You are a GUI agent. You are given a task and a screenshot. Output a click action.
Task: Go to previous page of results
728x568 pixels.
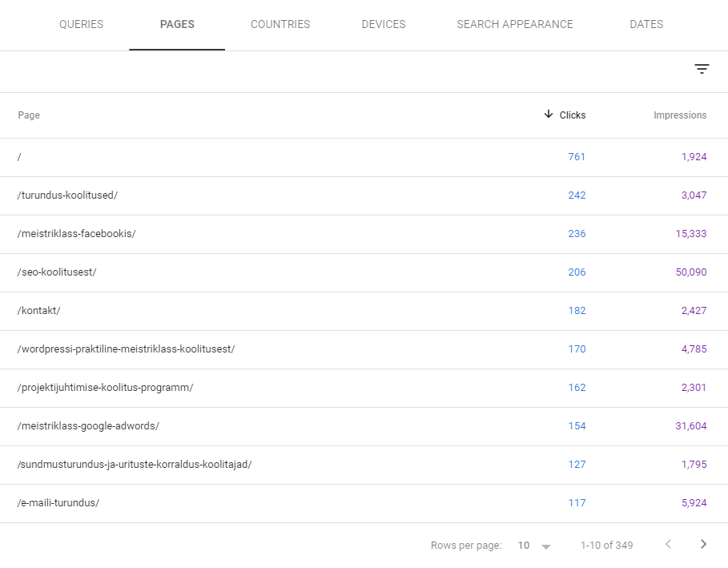click(668, 545)
